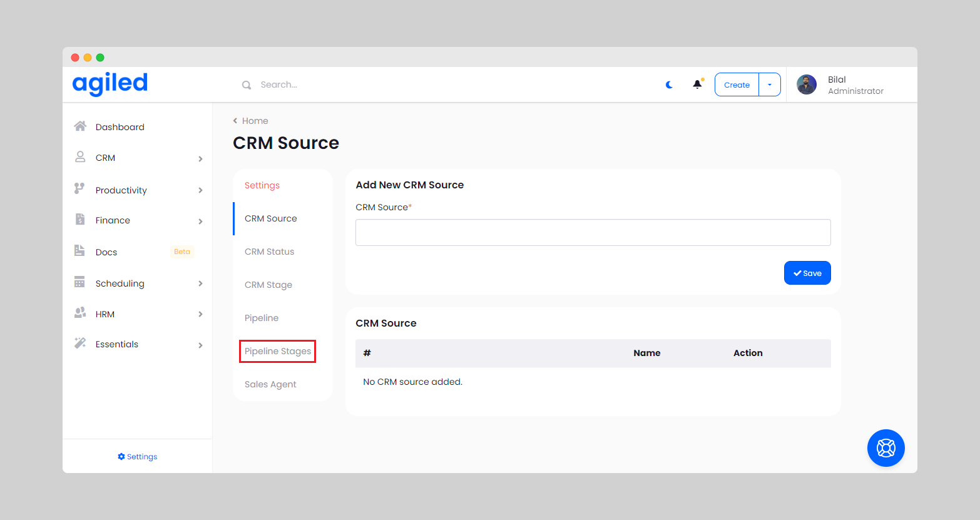Open the Pipeline Stages settings tab
The width and height of the screenshot is (980, 520).
(278, 351)
